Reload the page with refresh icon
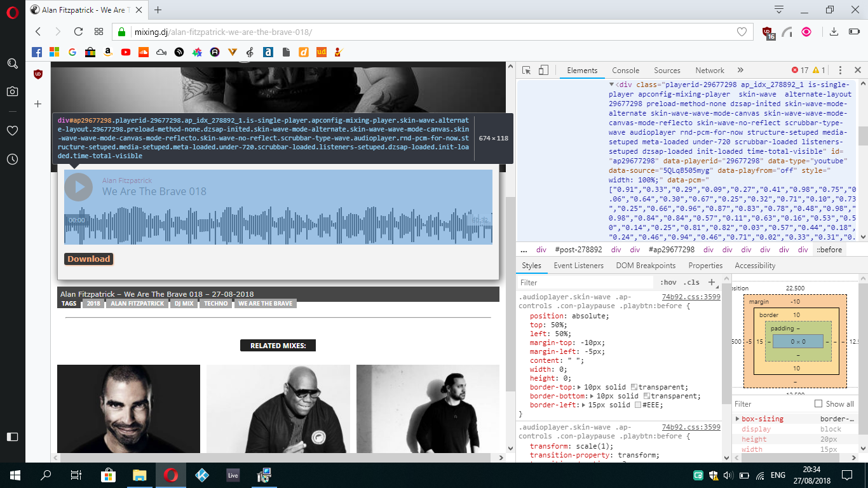Screen dimensions: 868x488 (78, 32)
